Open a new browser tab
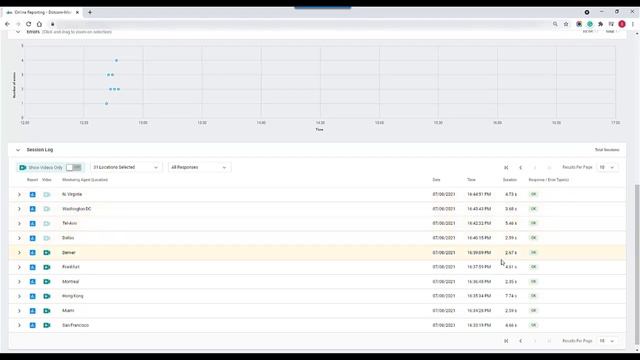Image resolution: width=640 pixels, height=360 pixels. [90, 12]
